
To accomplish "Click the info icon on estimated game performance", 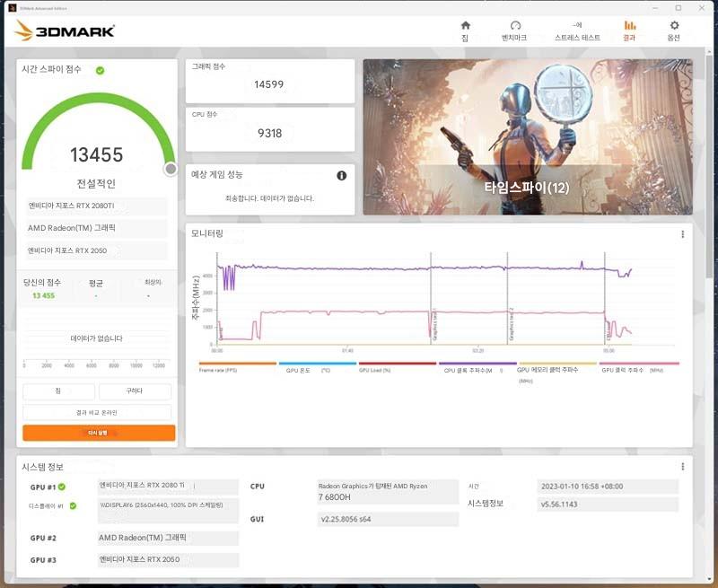I will pyautogui.click(x=341, y=176).
